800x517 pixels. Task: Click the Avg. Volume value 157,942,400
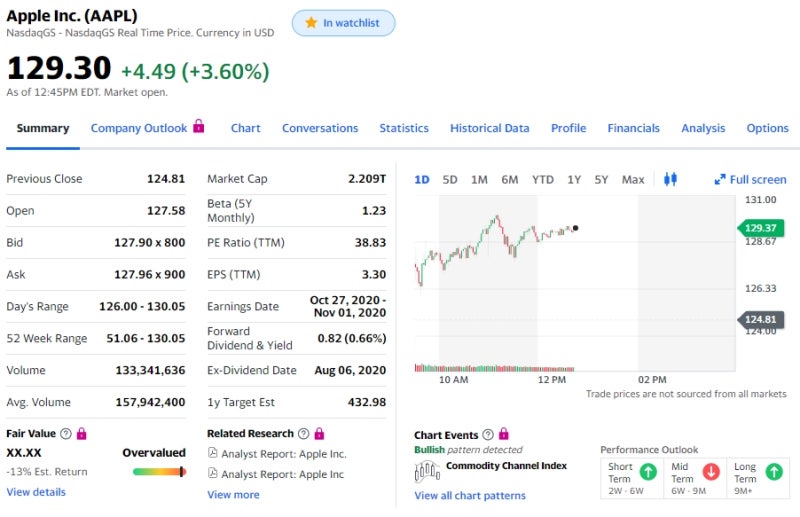pyautogui.click(x=150, y=402)
